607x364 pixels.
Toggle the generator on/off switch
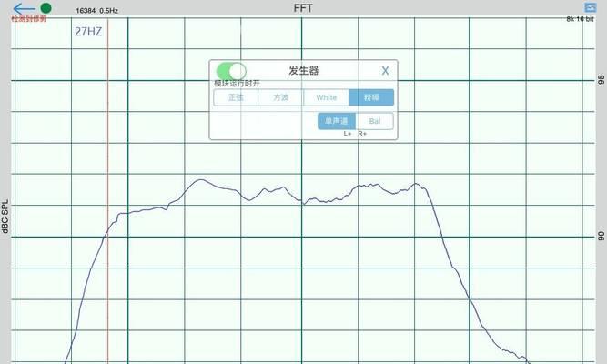[231, 71]
